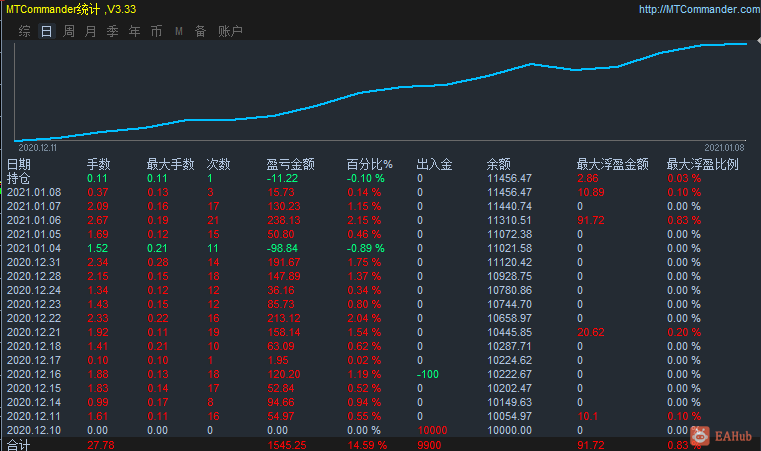Click the 日期 column header

(x=19, y=164)
